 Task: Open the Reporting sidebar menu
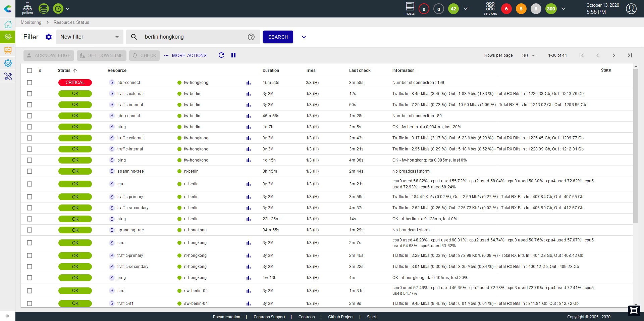[8, 50]
